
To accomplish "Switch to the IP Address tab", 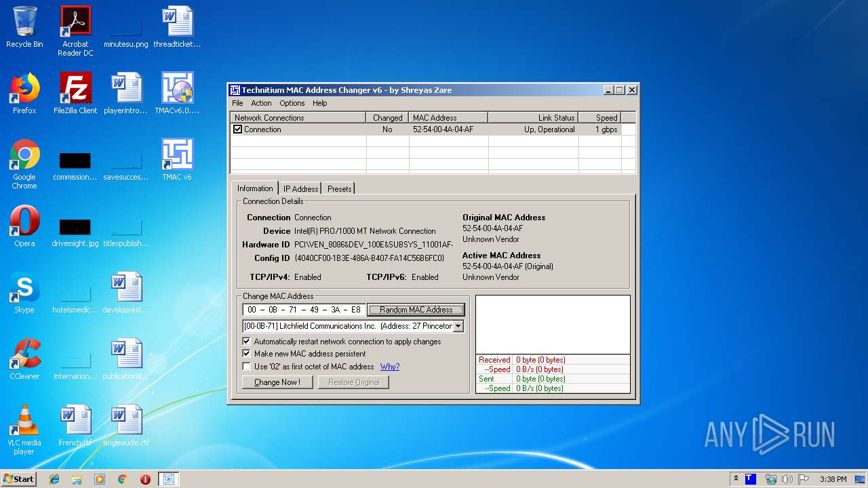I will coord(300,189).
